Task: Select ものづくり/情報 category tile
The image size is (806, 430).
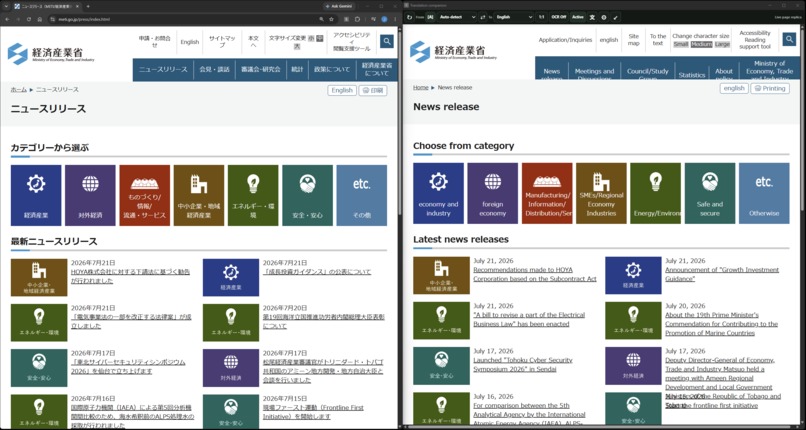Action: tap(144, 195)
